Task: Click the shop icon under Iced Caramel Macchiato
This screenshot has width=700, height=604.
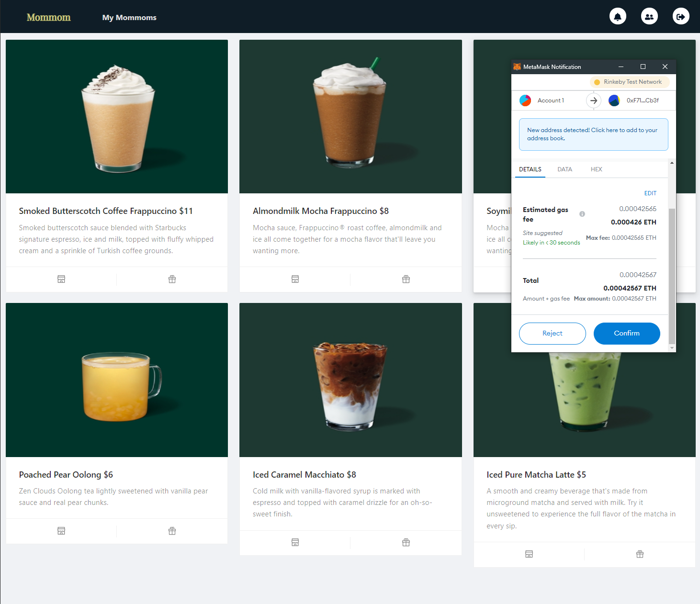Action: [x=295, y=542]
